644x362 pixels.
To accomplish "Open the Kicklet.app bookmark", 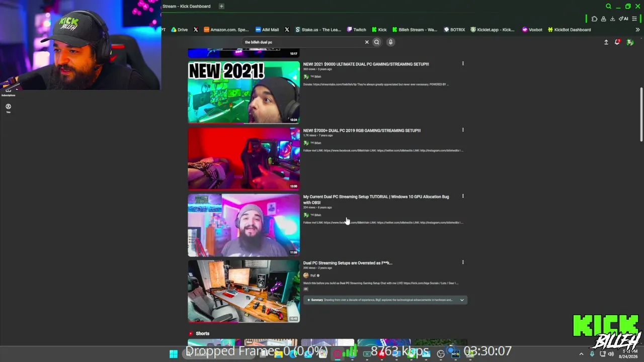I will point(492,30).
